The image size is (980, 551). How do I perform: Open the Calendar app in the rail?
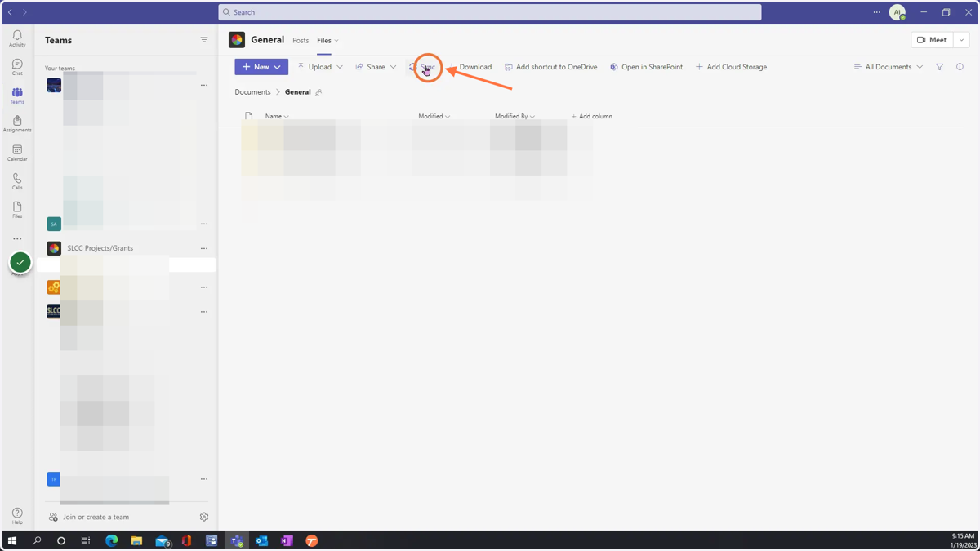[x=17, y=153]
